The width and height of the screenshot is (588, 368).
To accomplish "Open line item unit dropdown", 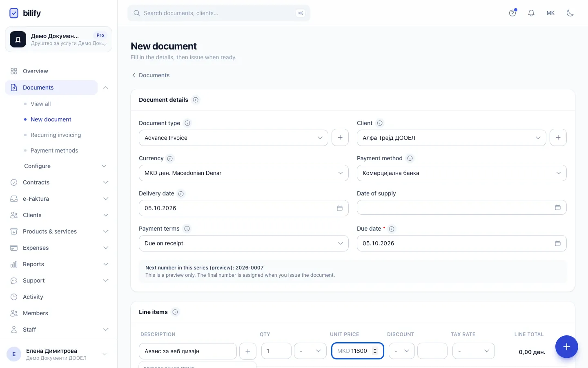I will click(310, 351).
